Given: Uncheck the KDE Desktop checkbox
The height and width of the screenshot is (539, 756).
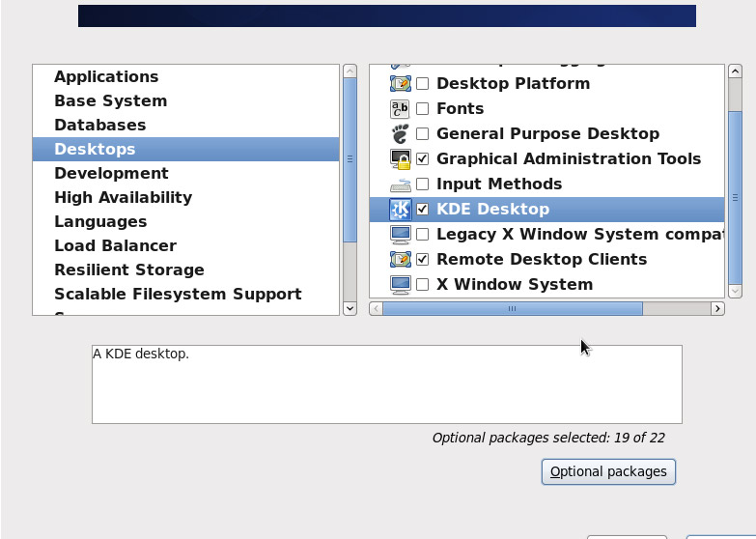Looking at the screenshot, I should 422,209.
